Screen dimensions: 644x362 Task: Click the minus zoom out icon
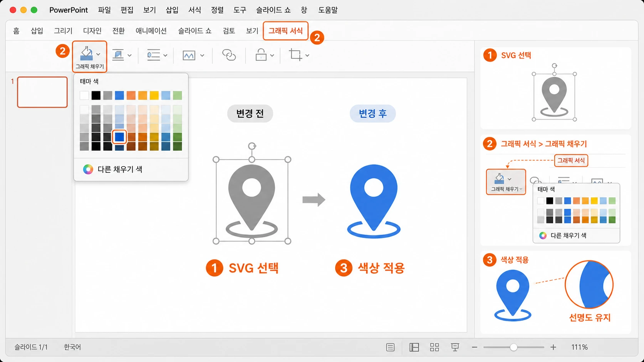475,347
